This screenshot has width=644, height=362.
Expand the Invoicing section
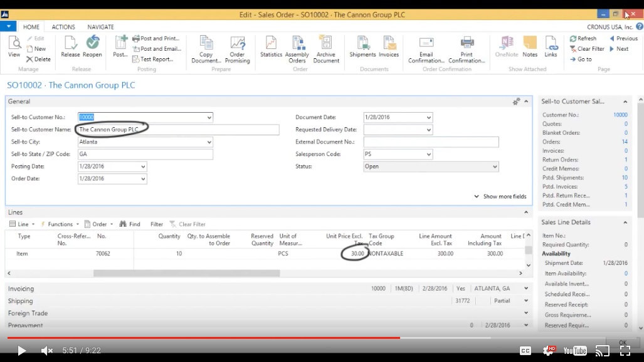pos(21,289)
